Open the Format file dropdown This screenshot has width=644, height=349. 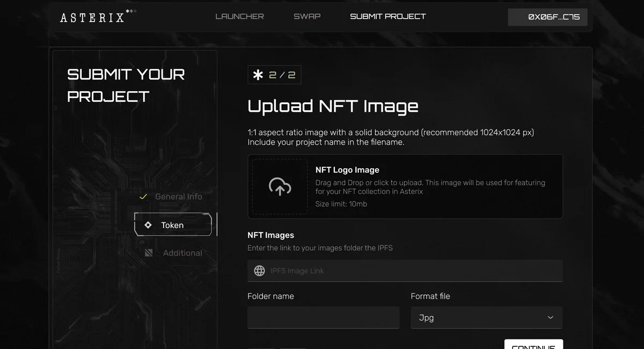(487, 317)
